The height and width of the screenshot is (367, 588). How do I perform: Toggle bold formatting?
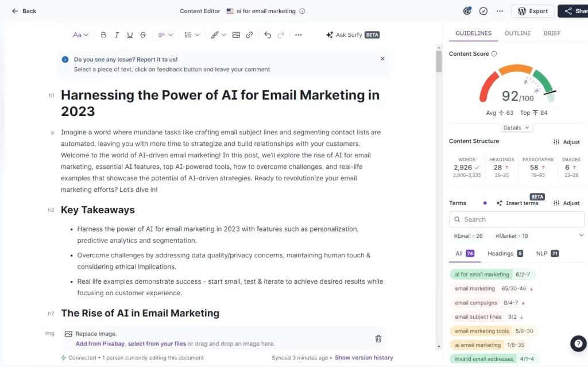point(103,34)
